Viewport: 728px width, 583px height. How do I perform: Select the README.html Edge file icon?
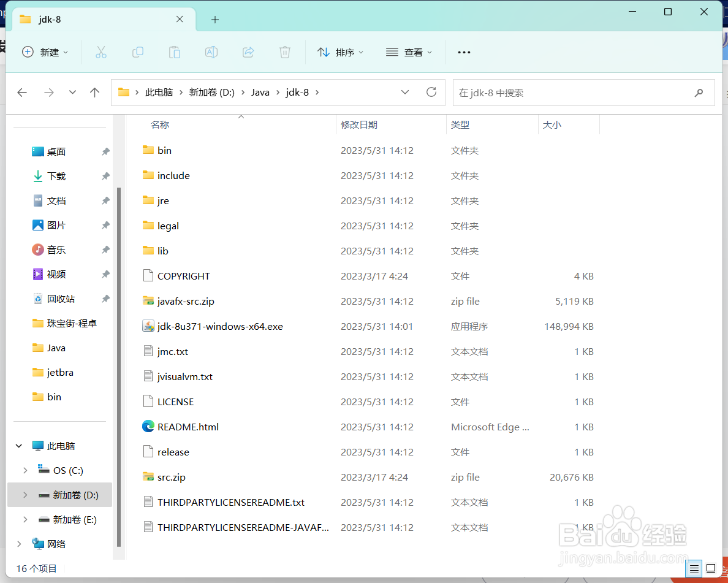pos(148,427)
